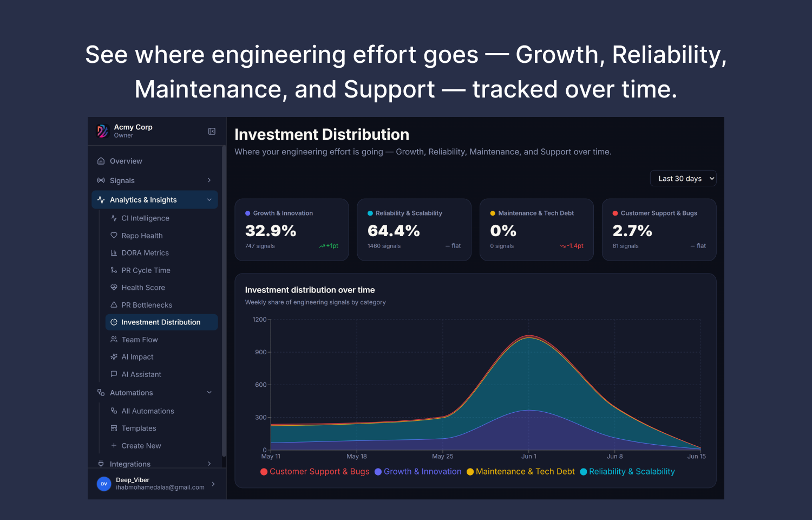The image size is (812, 520).
Task: Click the purple Growth & Innovation card dot
Action: click(x=248, y=213)
